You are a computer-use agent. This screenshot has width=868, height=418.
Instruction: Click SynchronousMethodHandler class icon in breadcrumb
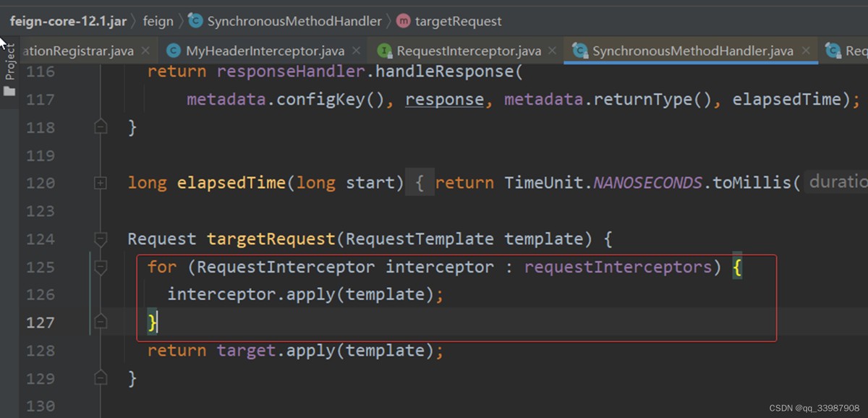(195, 21)
